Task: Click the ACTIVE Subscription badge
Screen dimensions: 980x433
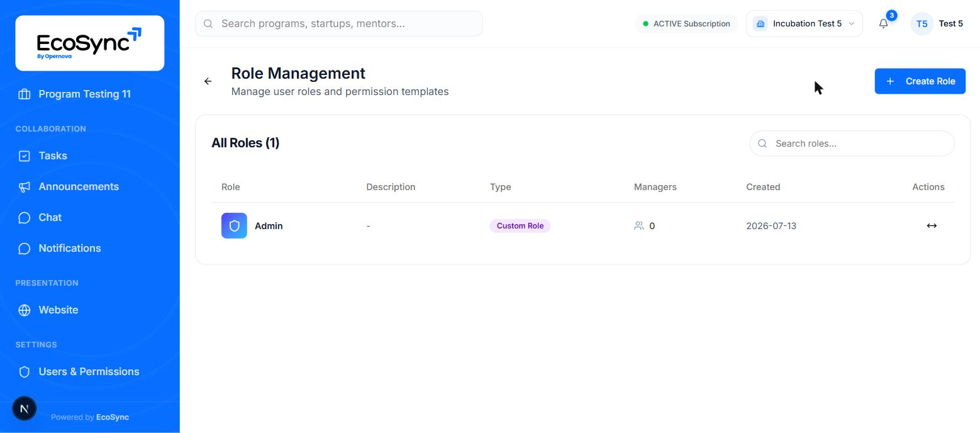Action: [x=686, y=24]
